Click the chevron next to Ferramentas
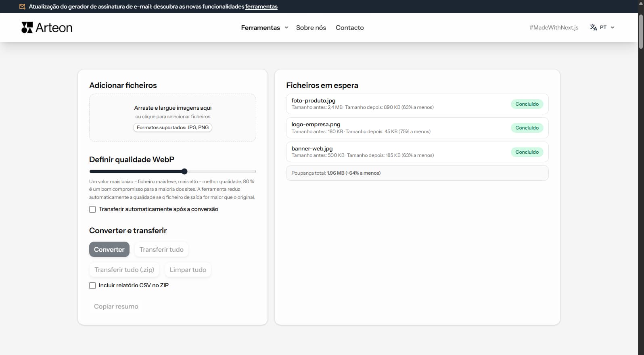644x355 pixels. [286, 27]
